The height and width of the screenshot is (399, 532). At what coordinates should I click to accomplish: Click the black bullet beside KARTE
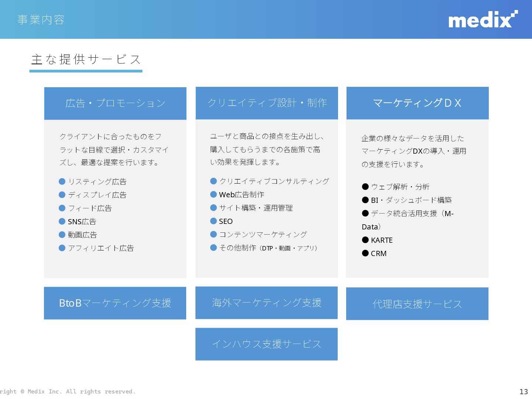(x=365, y=240)
